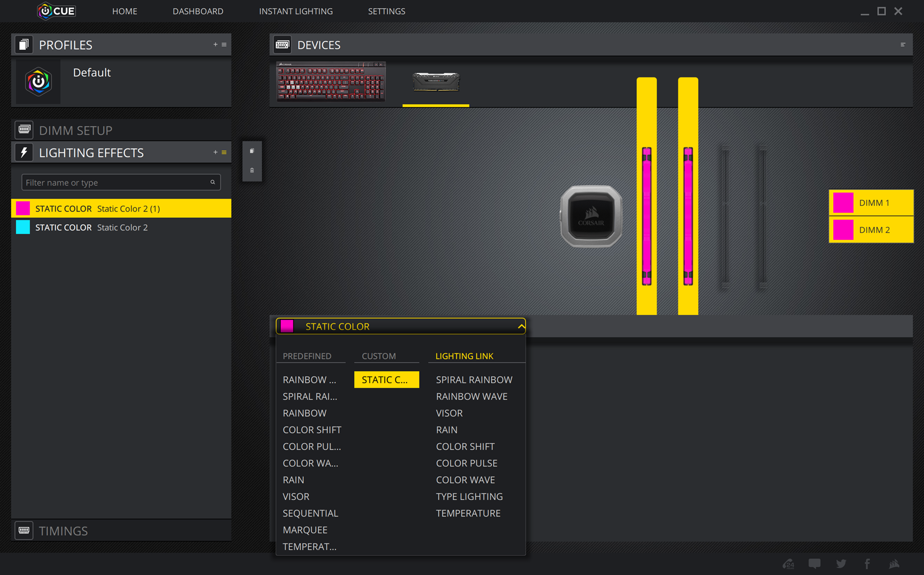
Task: Open Lighting Effects hamburger menu
Action: (x=224, y=153)
